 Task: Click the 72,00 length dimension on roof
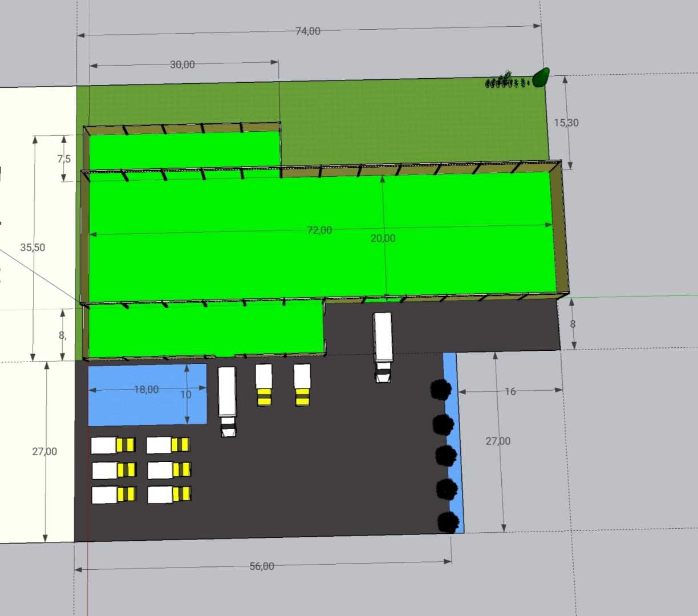[319, 230]
